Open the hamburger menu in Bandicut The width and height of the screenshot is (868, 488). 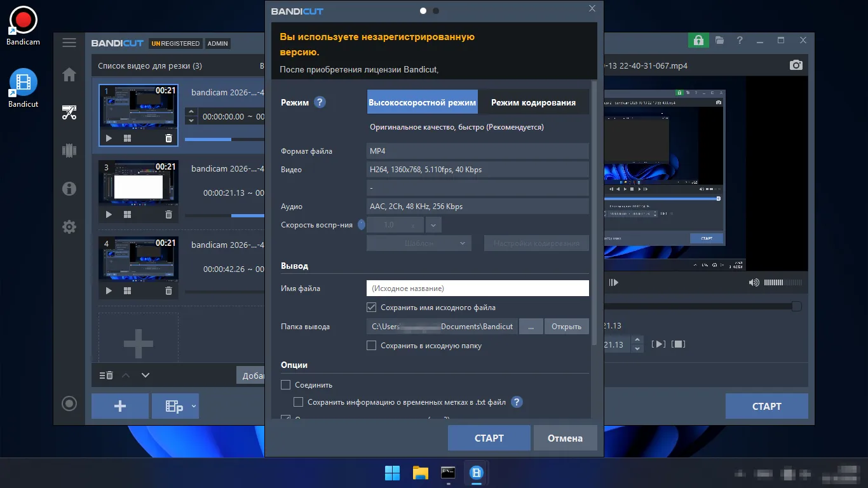(69, 43)
